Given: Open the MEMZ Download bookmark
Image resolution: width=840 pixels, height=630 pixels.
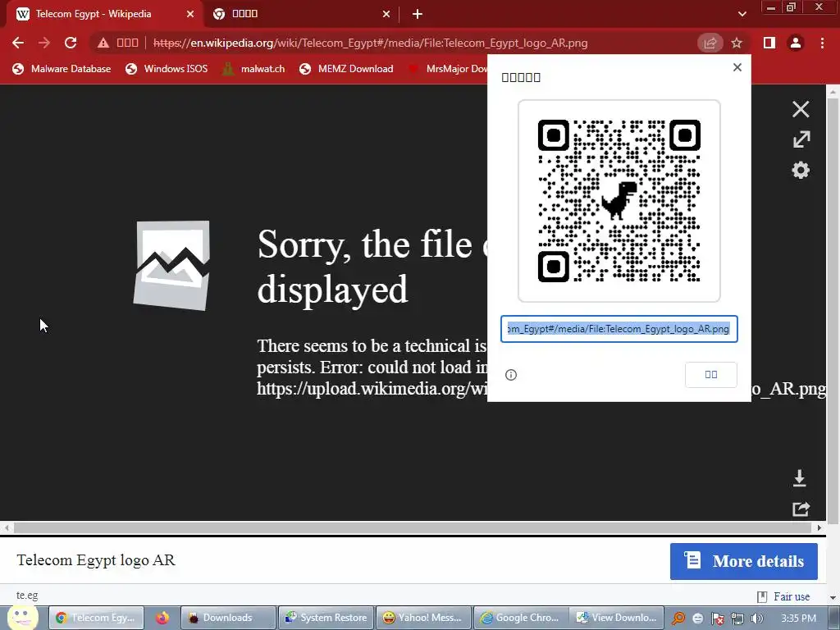Looking at the screenshot, I should 347,69.
